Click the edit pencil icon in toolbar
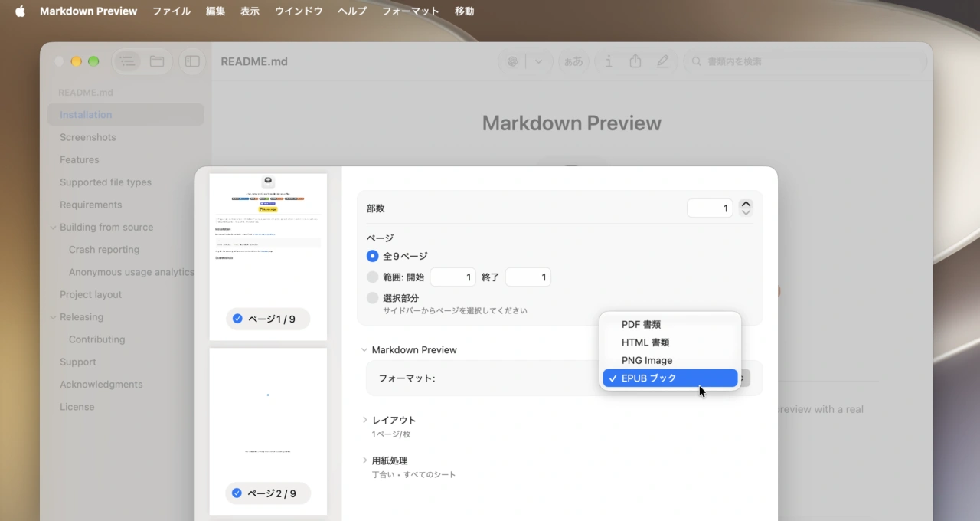This screenshot has height=521, width=980. coord(663,61)
